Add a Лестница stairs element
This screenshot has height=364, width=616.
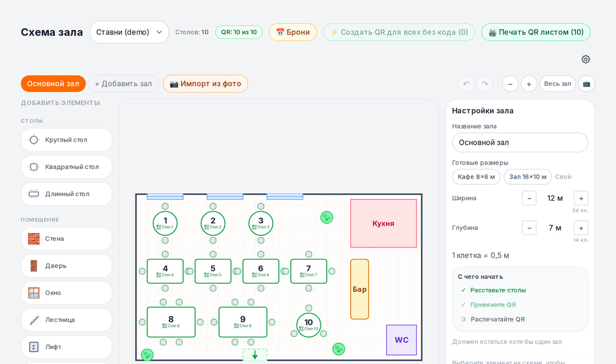coord(66,320)
